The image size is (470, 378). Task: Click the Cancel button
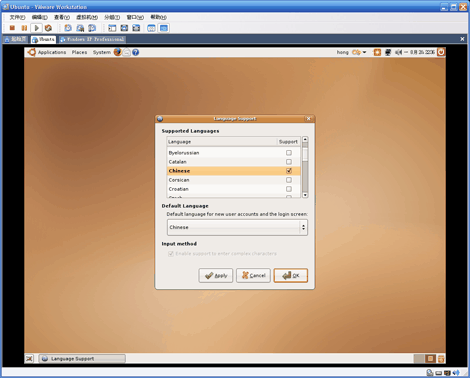pos(253,276)
